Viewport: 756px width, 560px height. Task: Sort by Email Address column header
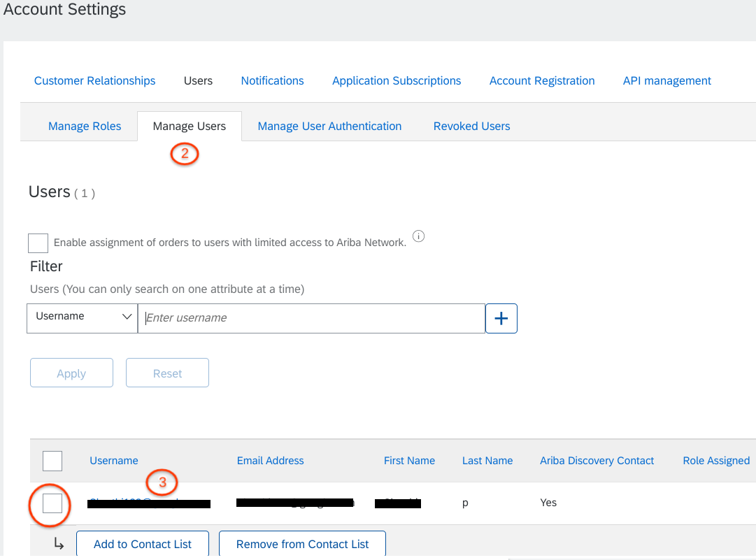pyautogui.click(x=270, y=461)
